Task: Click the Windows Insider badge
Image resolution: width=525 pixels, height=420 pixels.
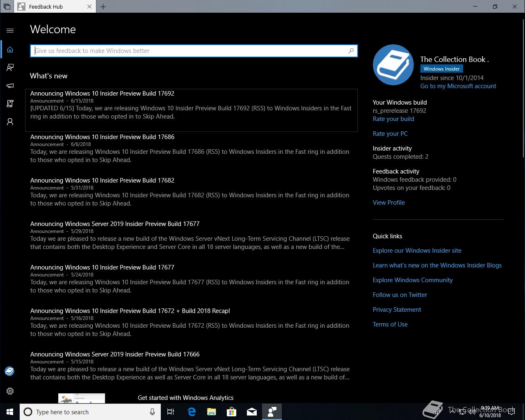Action: 442,69
